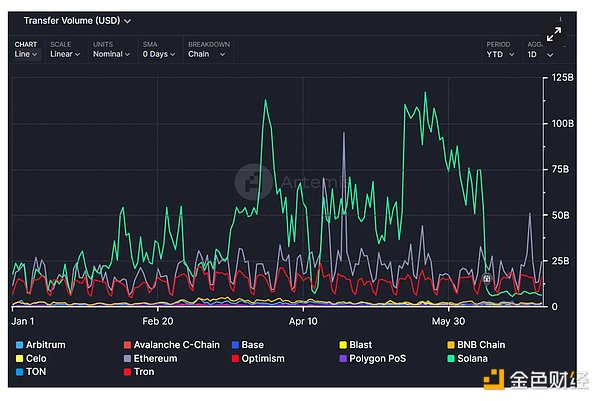Click the expand fullscreen arrows icon
Screen dimensions: 600x401
(553, 34)
